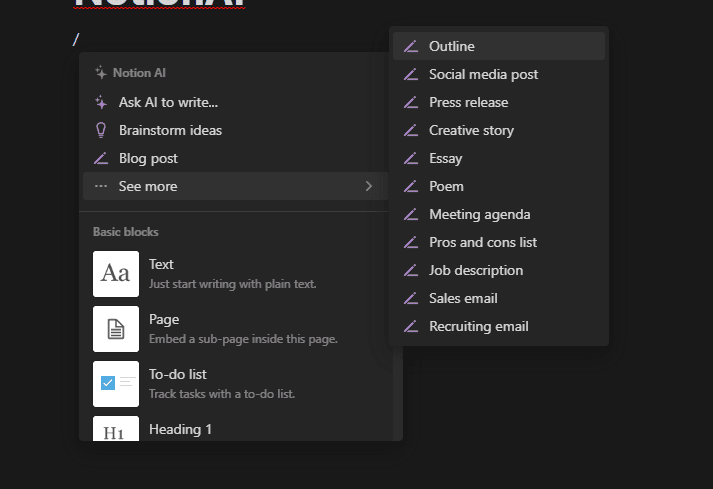This screenshot has height=489, width=713.
Task: Click the H1 icon for Heading 1
Action: coord(116,429)
